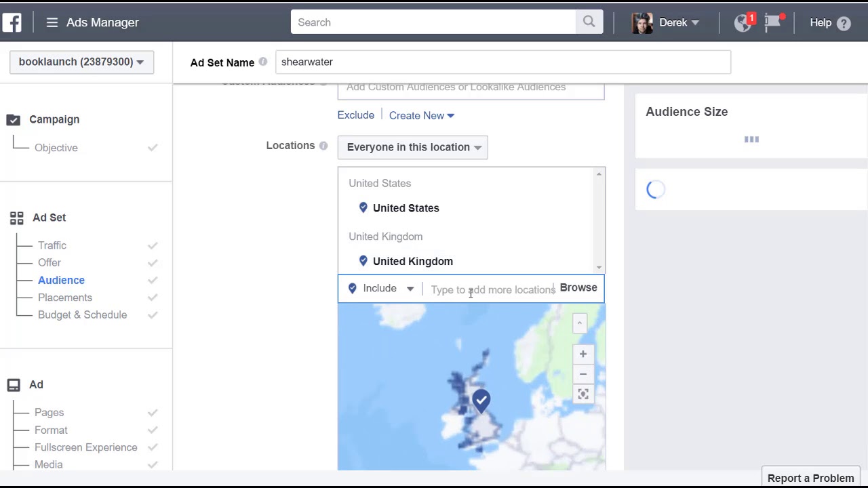Viewport: 868px width, 488px height.
Task: Click the Exclude link
Action: [x=356, y=115]
